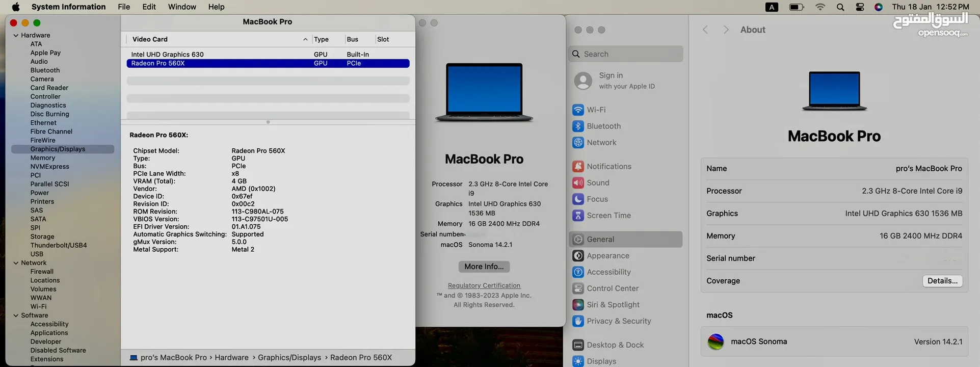This screenshot has height=367, width=980.
Task: Open the Help menu
Action: 216,7
